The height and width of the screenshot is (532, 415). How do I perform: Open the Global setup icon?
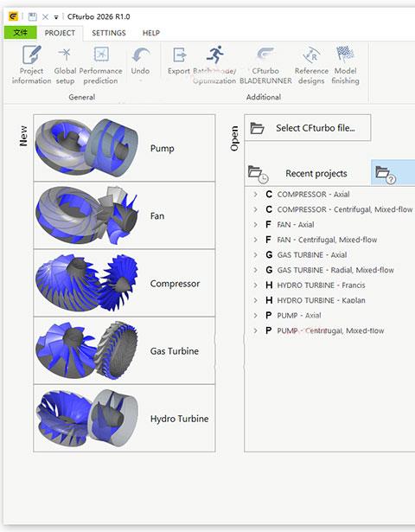click(x=65, y=65)
